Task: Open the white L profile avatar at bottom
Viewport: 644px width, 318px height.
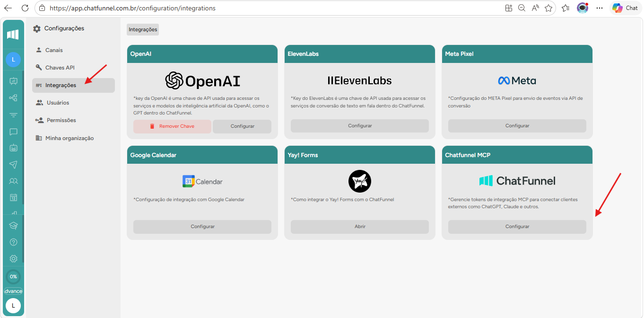Action: (13, 306)
